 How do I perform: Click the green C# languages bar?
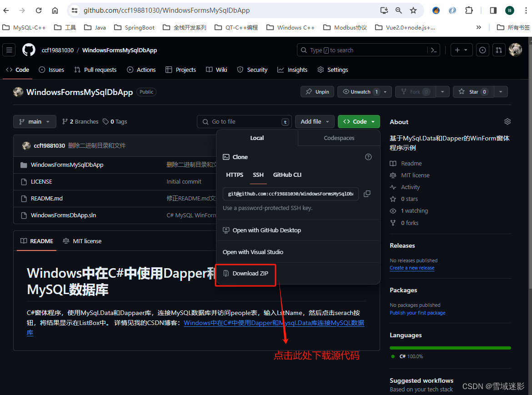[450, 347]
